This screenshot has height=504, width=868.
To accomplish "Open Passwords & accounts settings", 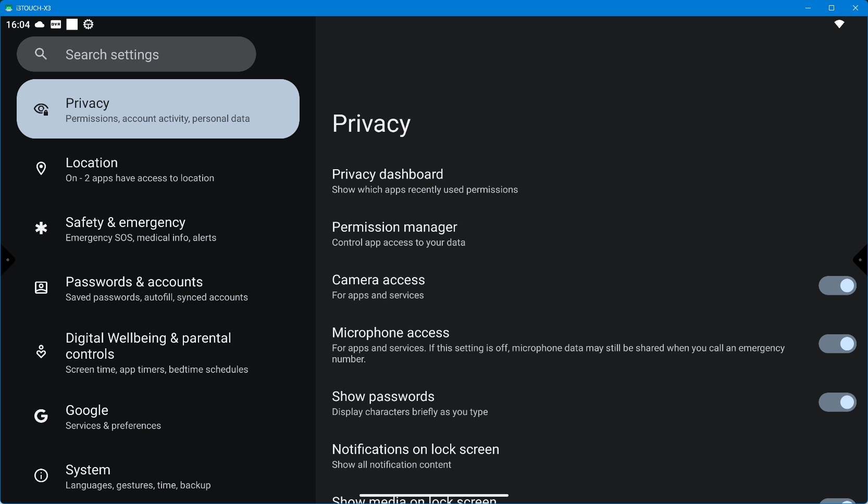I will (x=156, y=288).
